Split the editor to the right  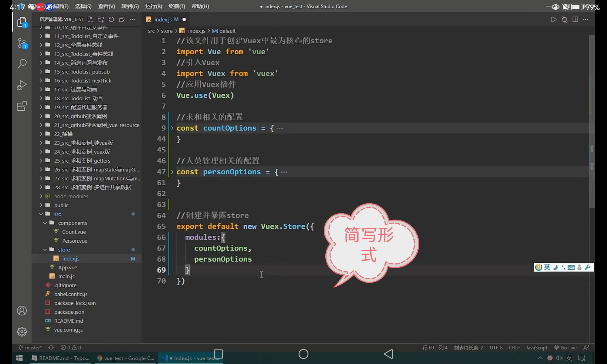(x=575, y=19)
